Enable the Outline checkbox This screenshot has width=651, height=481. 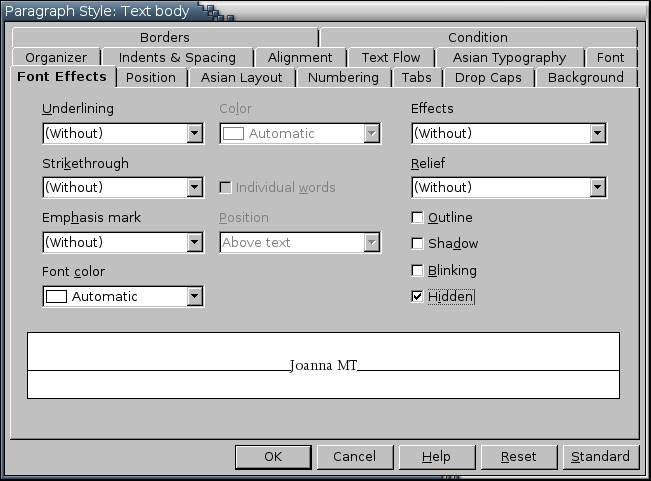418,217
